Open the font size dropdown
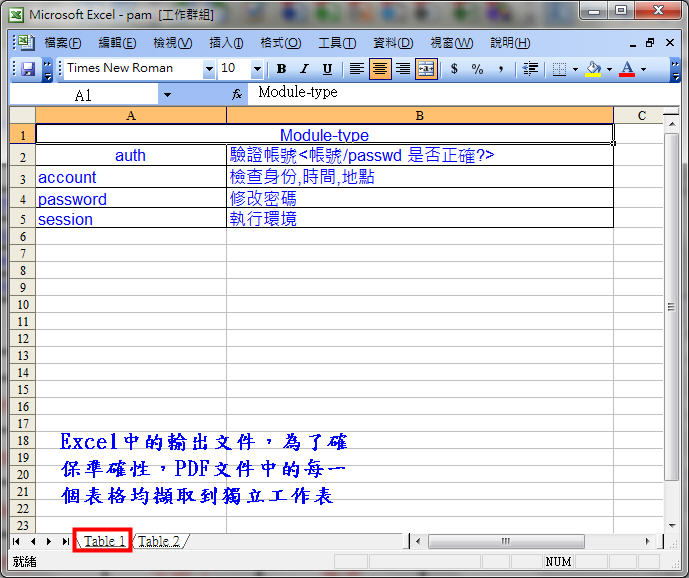 click(257, 69)
